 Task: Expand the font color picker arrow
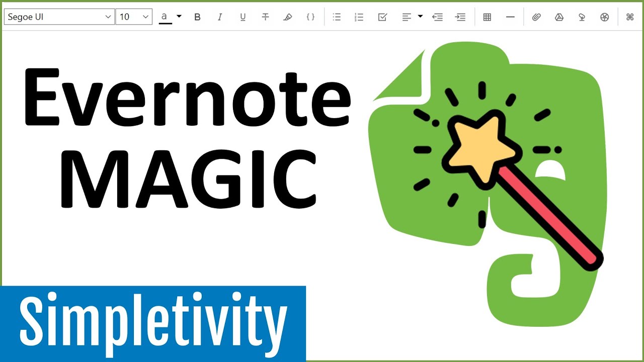pyautogui.click(x=179, y=16)
